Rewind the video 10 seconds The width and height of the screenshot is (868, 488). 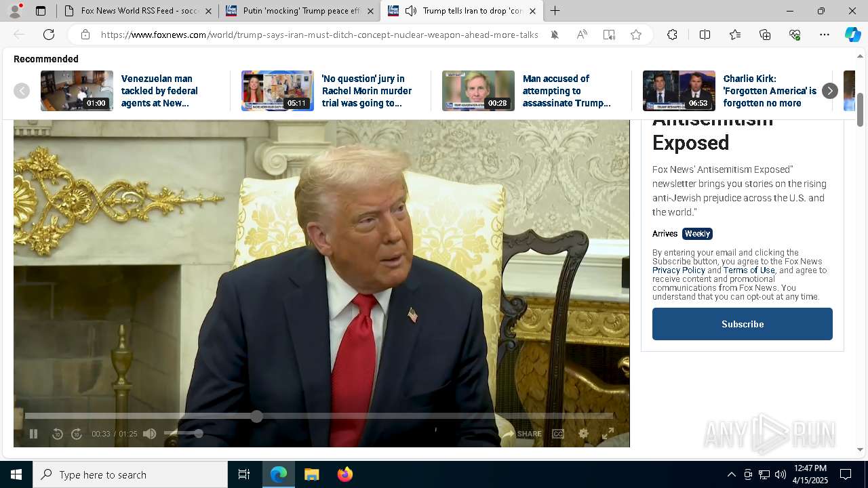click(x=58, y=434)
